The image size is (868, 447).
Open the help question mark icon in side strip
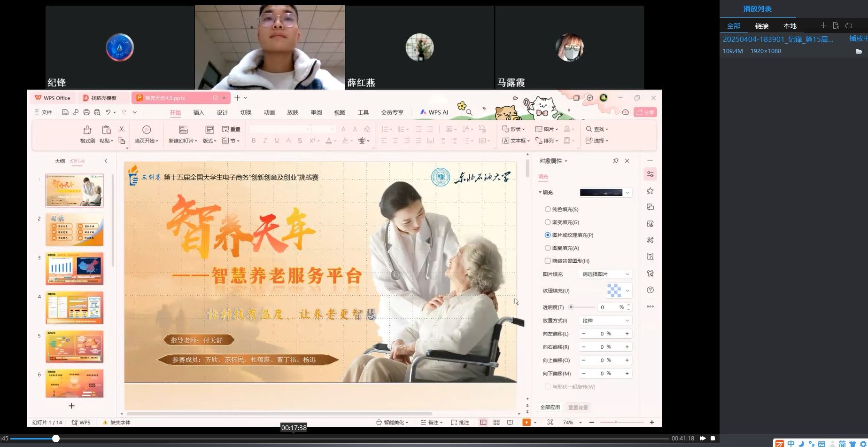click(650, 290)
